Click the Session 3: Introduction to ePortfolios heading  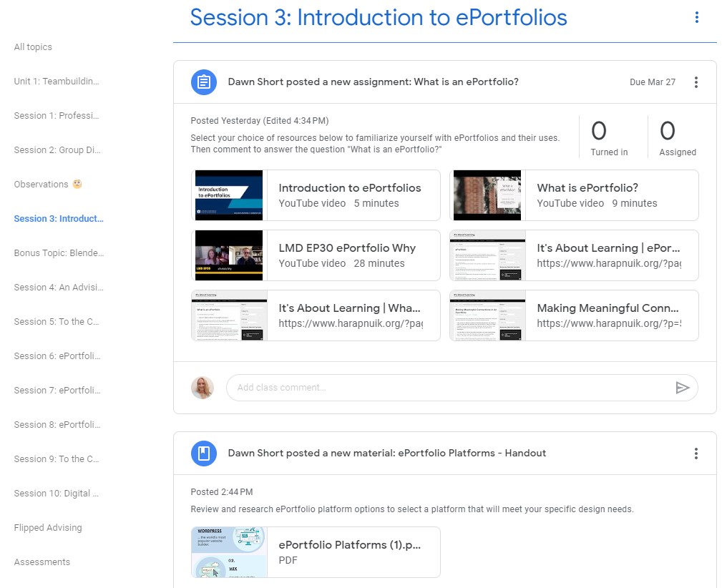tap(379, 18)
